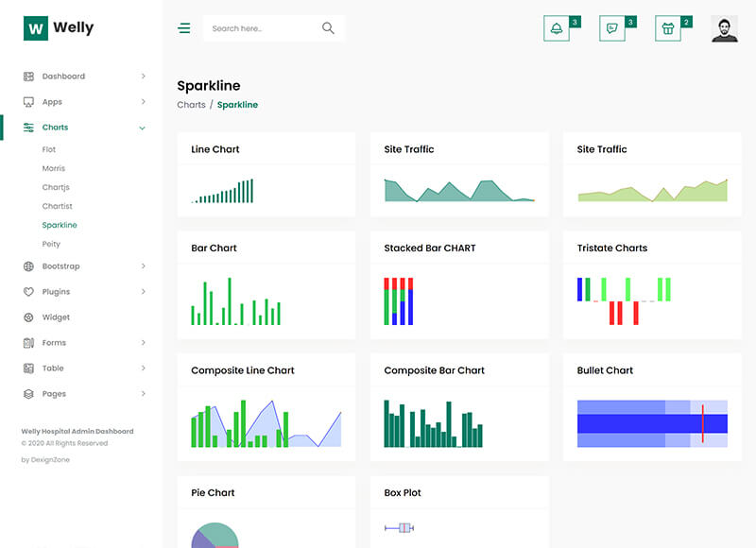Select Sparkline in the sidebar submenu

click(60, 225)
